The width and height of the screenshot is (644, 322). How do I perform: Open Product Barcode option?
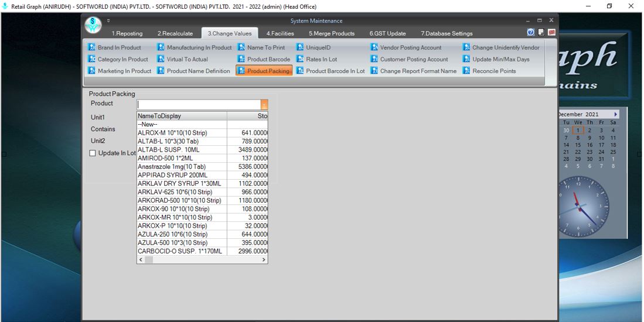(x=264, y=59)
